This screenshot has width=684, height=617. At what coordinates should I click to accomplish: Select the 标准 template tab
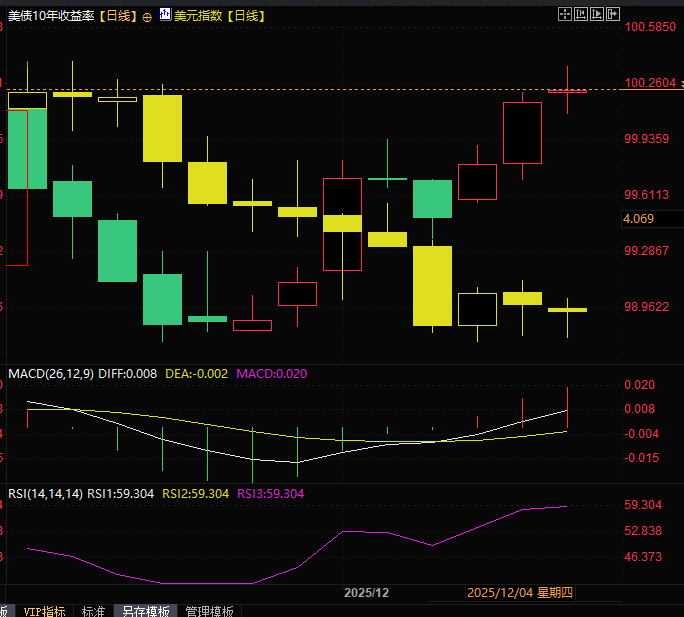point(93,611)
